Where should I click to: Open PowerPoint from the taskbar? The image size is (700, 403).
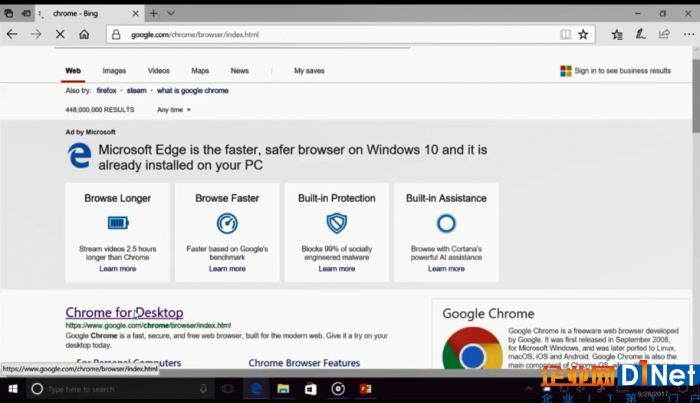[x=365, y=389]
